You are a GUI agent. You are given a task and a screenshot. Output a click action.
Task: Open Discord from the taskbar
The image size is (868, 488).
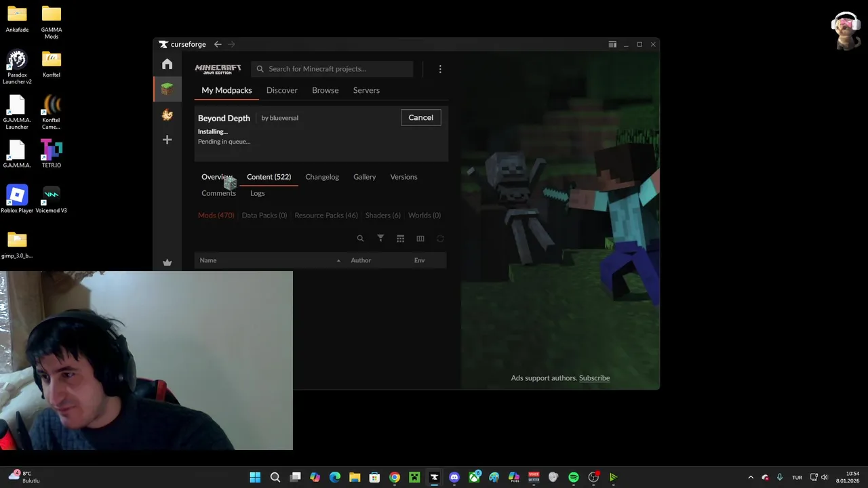click(x=454, y=477)
